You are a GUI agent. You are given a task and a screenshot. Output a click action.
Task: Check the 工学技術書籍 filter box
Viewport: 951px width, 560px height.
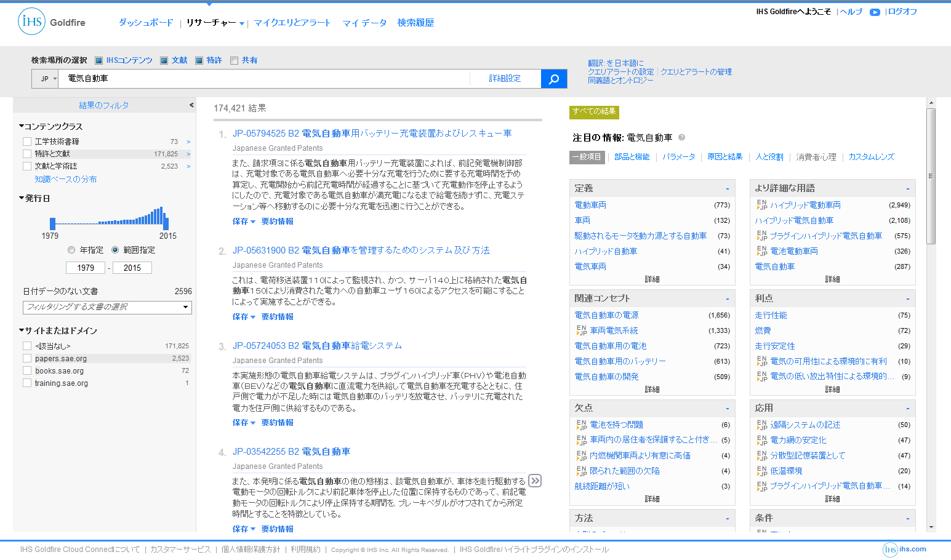(x=27, y=142)
